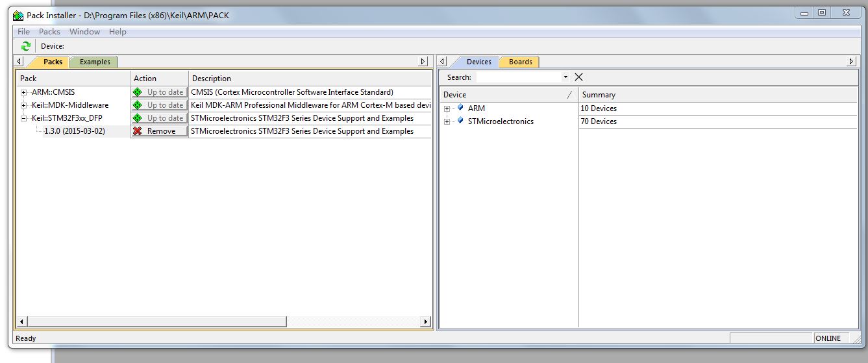
Task: Click the '10 Devices' summary cell
Action: pos(599,108)
